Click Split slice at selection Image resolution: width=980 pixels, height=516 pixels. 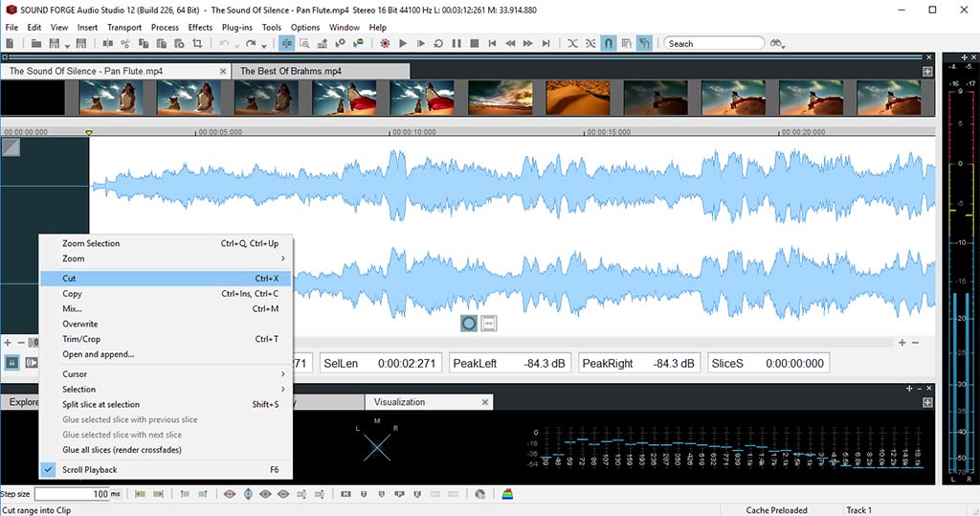click(167, 404)
